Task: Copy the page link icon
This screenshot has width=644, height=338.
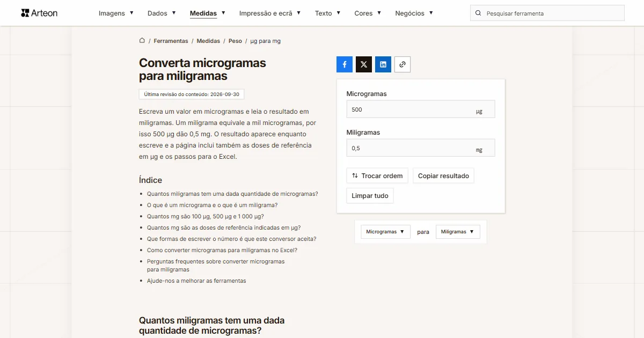Action: (x=402, y=64)
